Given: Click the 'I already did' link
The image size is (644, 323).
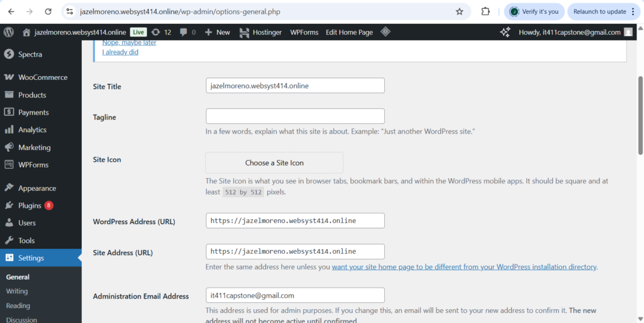Looking at the screenshot, I should [x=120, y=52].
